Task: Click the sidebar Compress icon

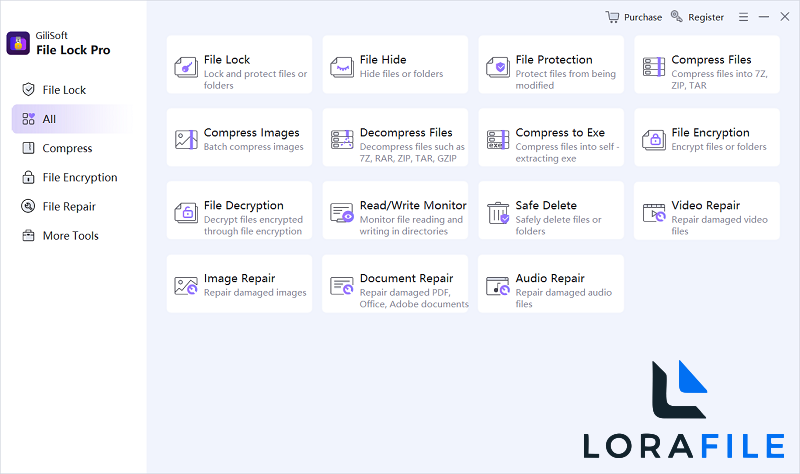Action: tap(29, 148)
